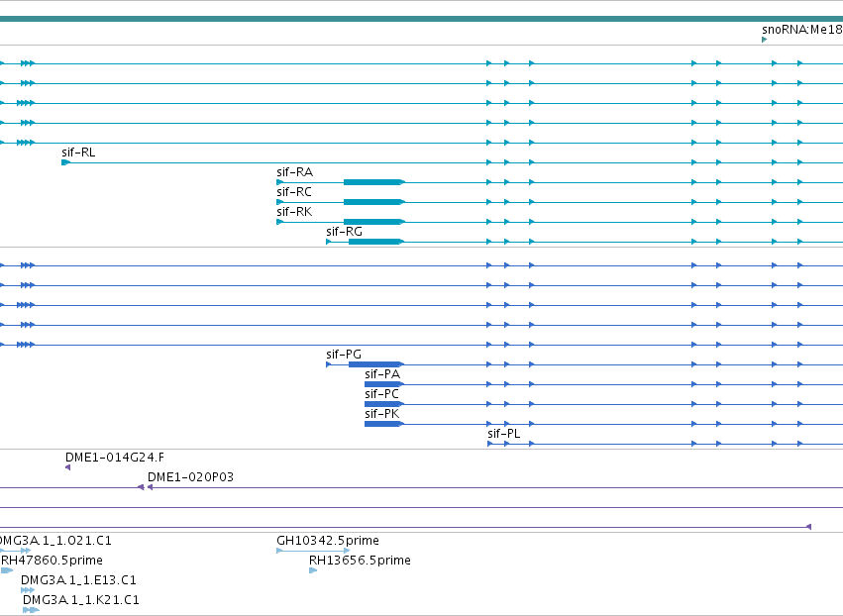Viewport: 843px width, 616px height.
Task: Click the sif-RG thick exon block
Action: [375, 242]
